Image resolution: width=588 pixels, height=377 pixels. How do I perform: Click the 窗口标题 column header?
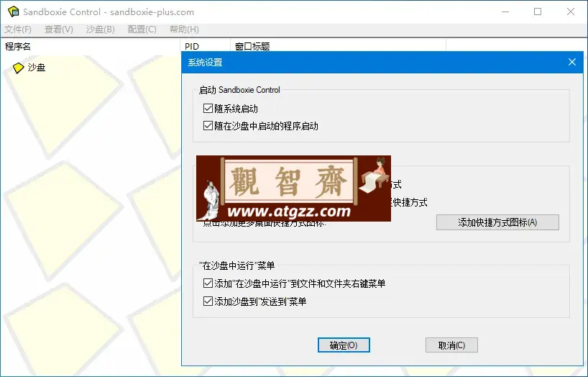338,46
